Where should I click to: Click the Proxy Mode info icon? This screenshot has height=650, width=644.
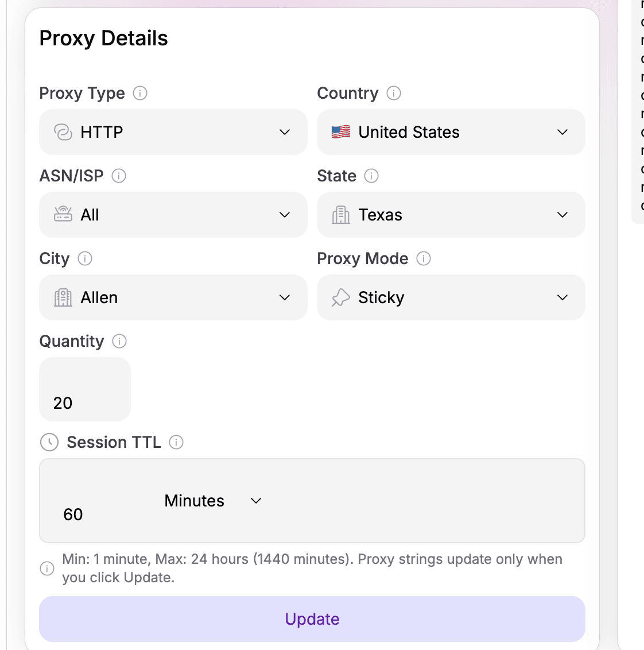(x=424, y=258)
